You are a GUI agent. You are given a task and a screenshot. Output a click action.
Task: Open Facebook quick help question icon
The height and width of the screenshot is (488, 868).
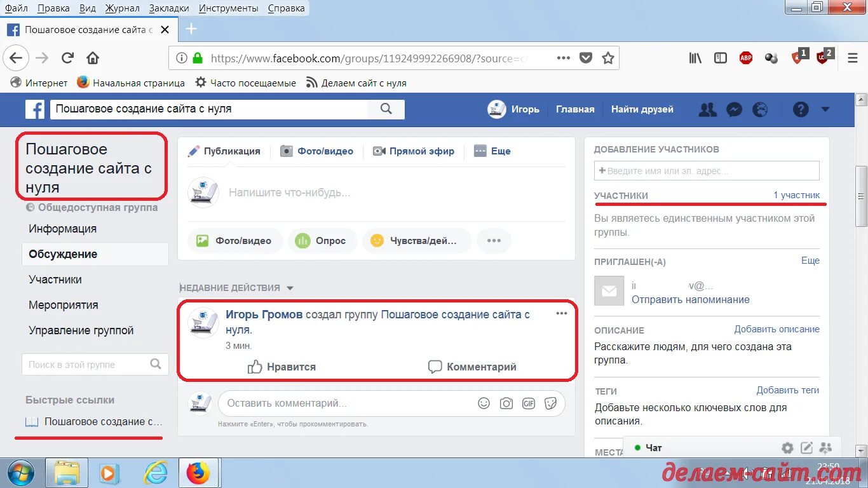[x=801, y=109]
